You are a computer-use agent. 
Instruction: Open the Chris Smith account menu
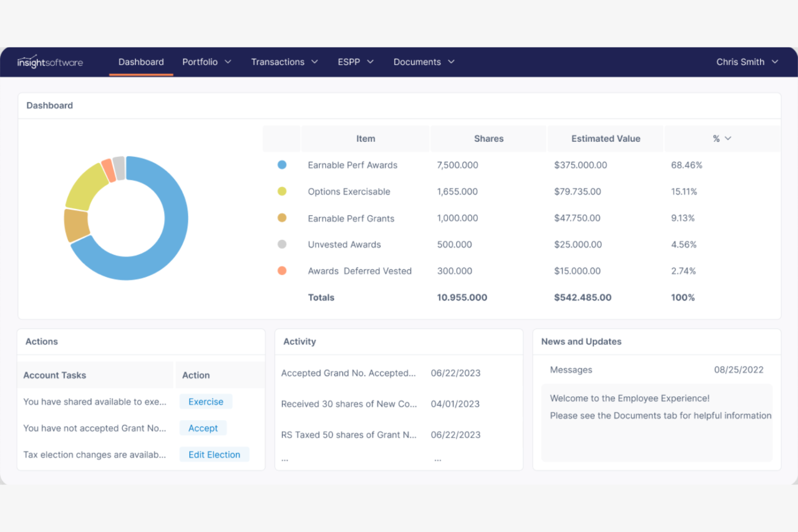[x=747, y=61]
